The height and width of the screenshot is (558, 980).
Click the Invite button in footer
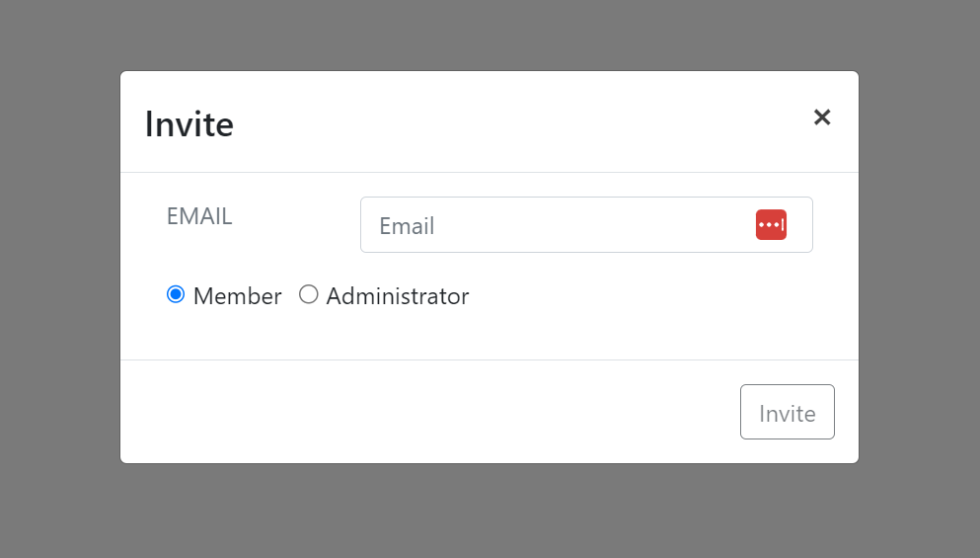click(x=787, y=412)
